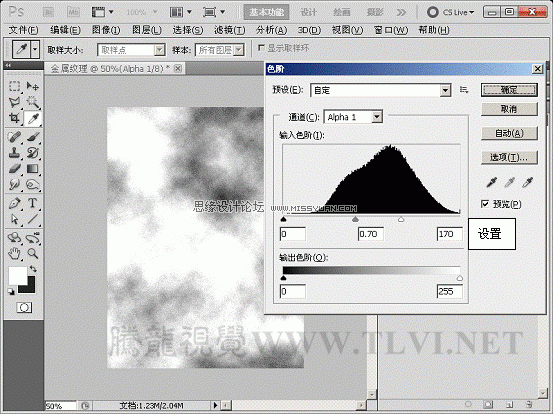553x414 pixels.
Task: Open the sample layers dropdown
Action: 219,50
